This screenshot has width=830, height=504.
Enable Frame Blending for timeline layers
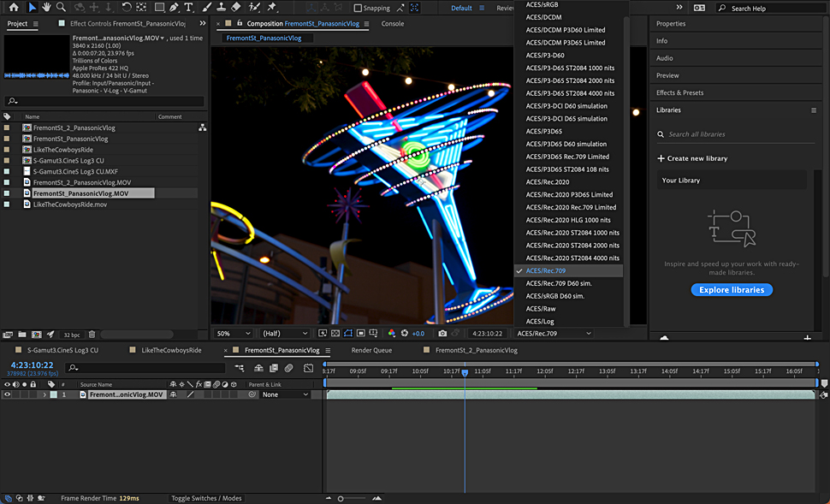coord(274,368)
